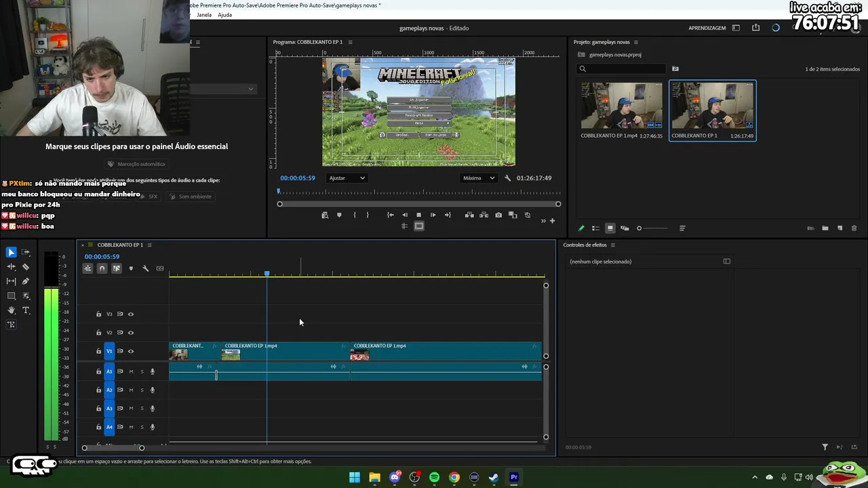Activate the Pen tool
Viewport: 868px width, 488px height.
pos(26,281)
